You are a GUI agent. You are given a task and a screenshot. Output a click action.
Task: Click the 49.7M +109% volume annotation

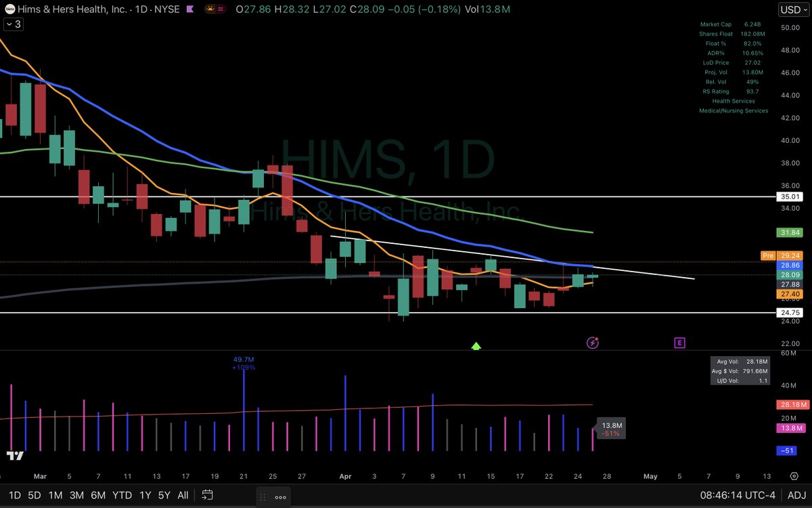pyautogui.click(x=243, y=364)
